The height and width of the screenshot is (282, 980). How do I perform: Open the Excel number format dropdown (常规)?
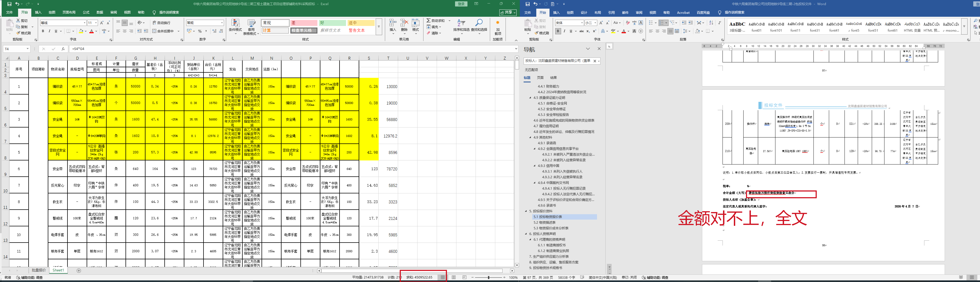pyautogui.click(x=222, y=23)
